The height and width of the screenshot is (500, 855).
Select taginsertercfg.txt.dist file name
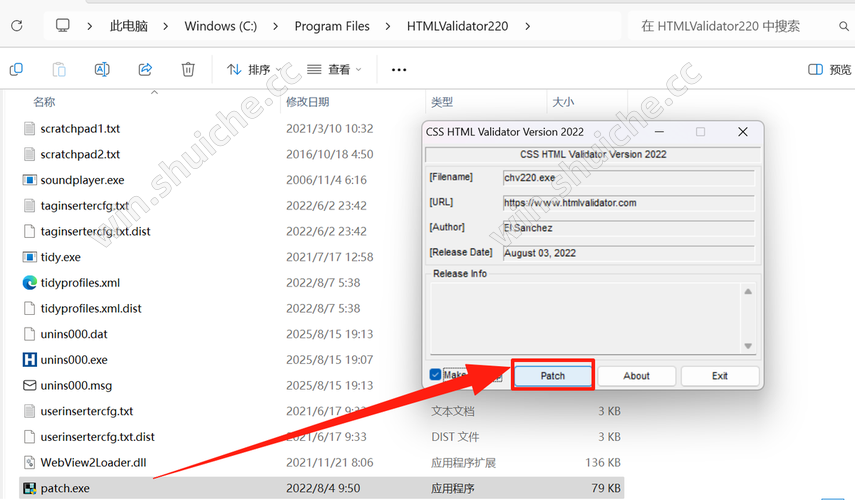95,231
